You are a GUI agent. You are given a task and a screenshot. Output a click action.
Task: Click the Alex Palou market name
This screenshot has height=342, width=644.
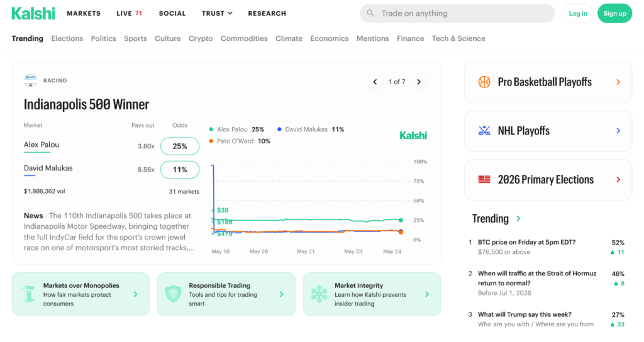point(42,145)
